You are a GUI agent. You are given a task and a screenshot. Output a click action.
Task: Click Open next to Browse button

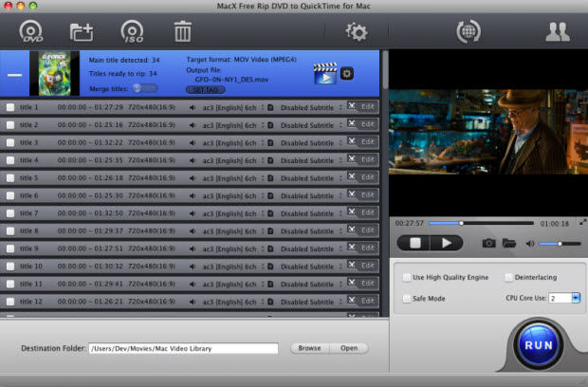(x=349, y=348)
